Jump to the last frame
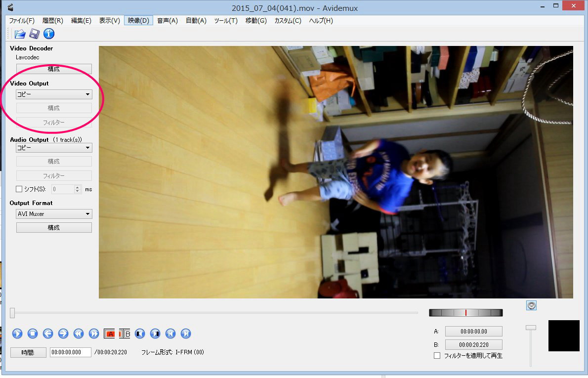This screenshot has height=378, width=588. point(186,334)
